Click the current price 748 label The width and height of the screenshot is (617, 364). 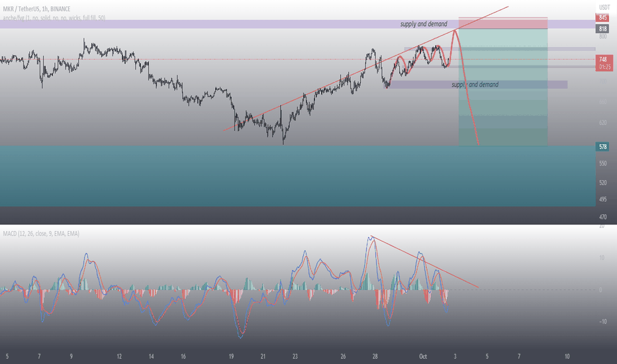coord(603,60)
